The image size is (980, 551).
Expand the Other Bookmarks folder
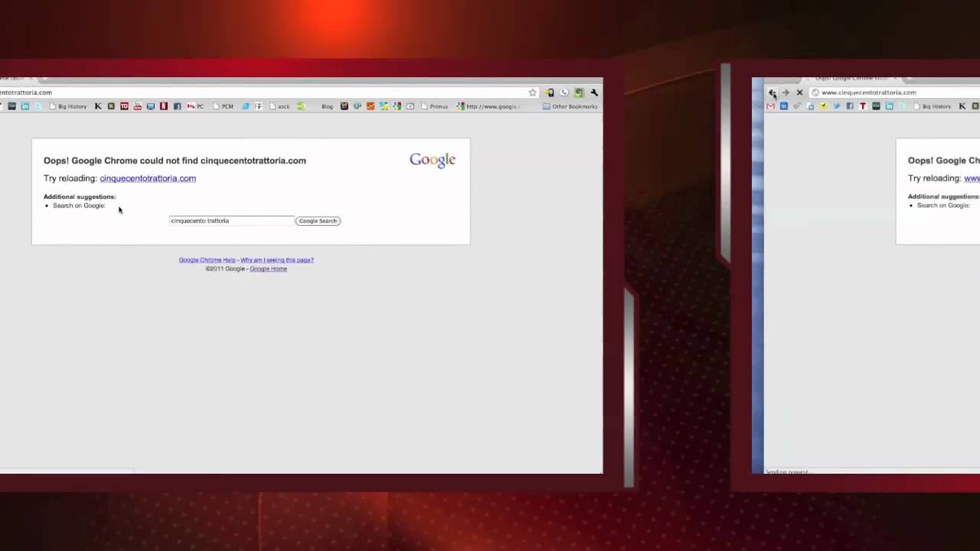(570, 106)
